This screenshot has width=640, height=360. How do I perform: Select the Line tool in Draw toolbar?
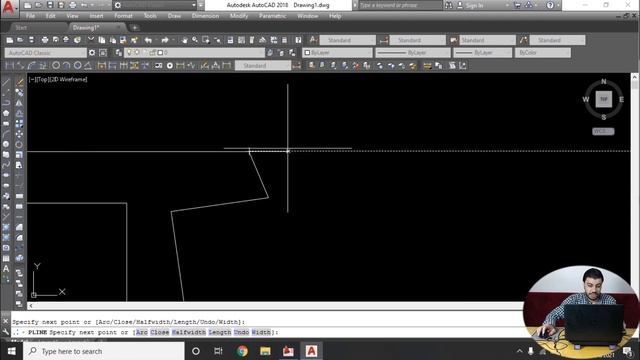coord(6,82)
